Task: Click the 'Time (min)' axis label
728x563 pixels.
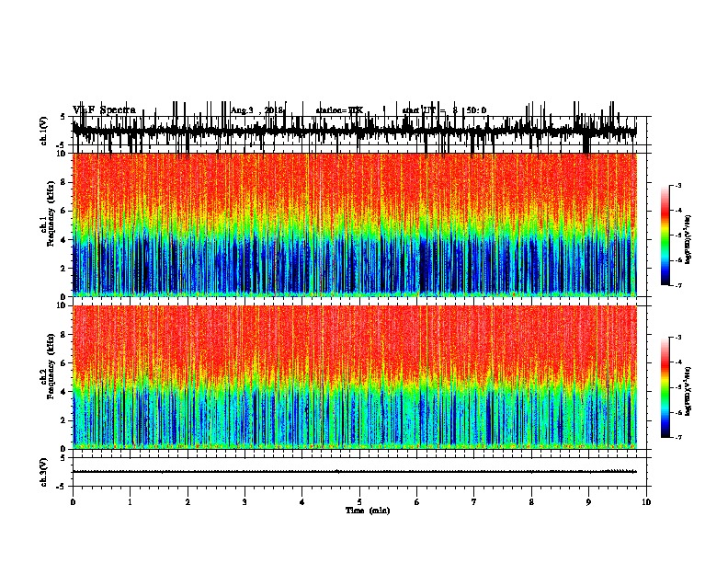Action: (x=368, y=511)
